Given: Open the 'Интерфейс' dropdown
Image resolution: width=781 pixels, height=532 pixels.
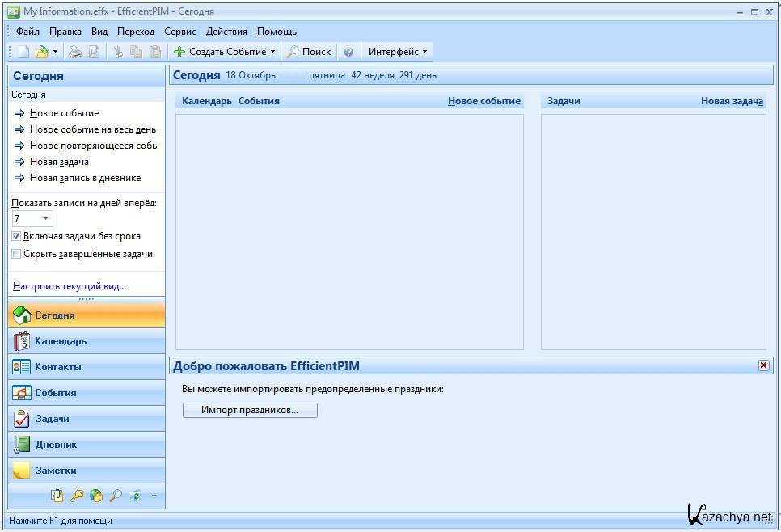Looking at the screenshot, I should (x=397, y=52).
